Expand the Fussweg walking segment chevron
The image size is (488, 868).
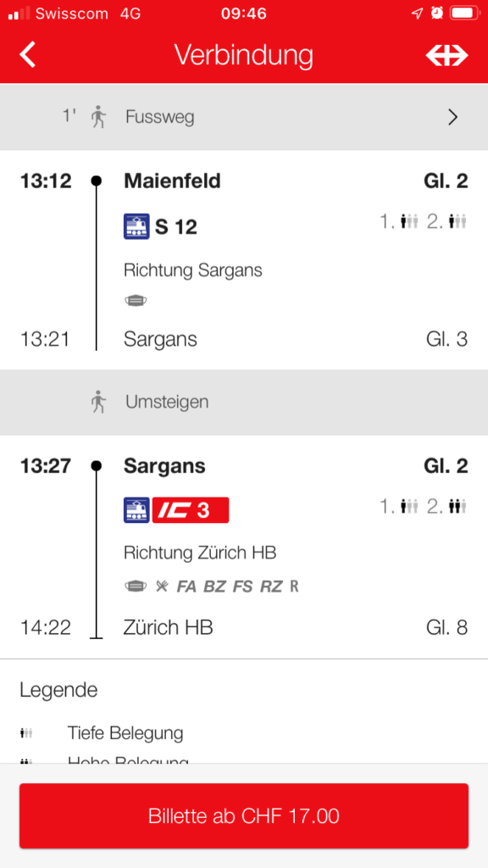tap(452, 117)
